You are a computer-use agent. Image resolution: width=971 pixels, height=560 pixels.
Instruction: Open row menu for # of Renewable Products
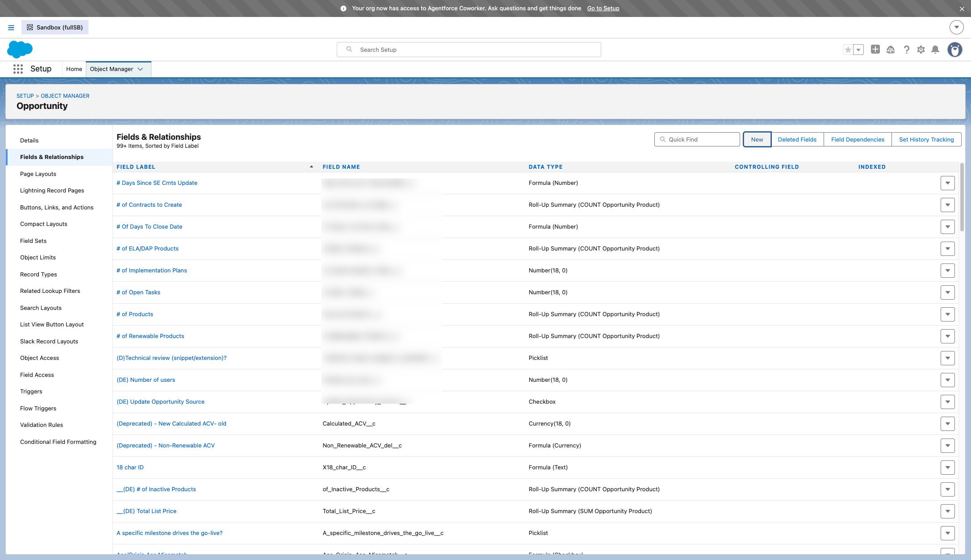pos(947,336)
